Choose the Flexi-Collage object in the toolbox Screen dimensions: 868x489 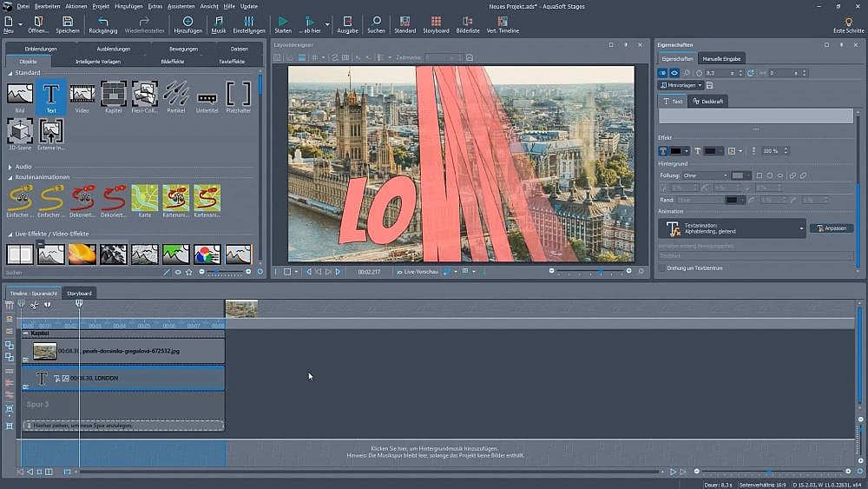tap(145, 95)
